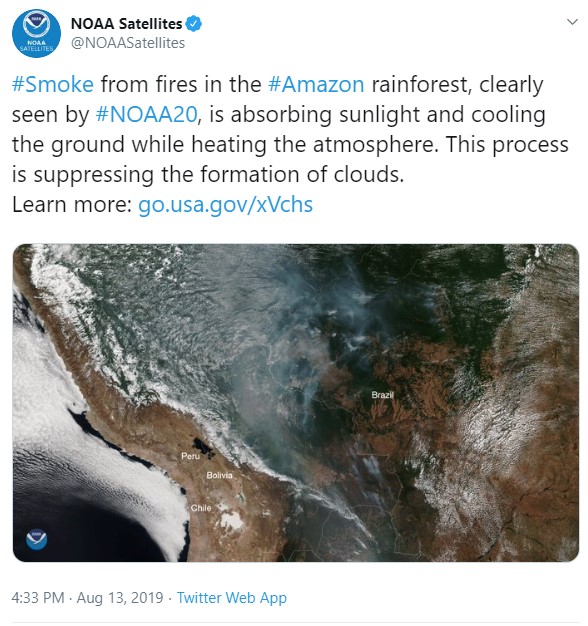Click the Twitter Web App source link

232,598
